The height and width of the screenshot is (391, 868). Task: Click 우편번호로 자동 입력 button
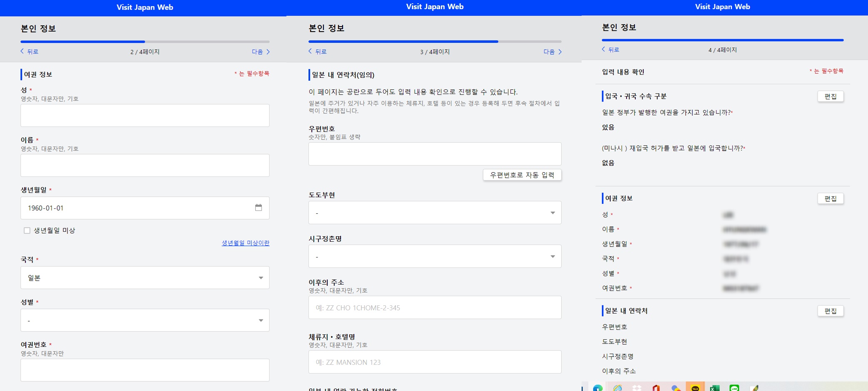(x=522, y=175)
